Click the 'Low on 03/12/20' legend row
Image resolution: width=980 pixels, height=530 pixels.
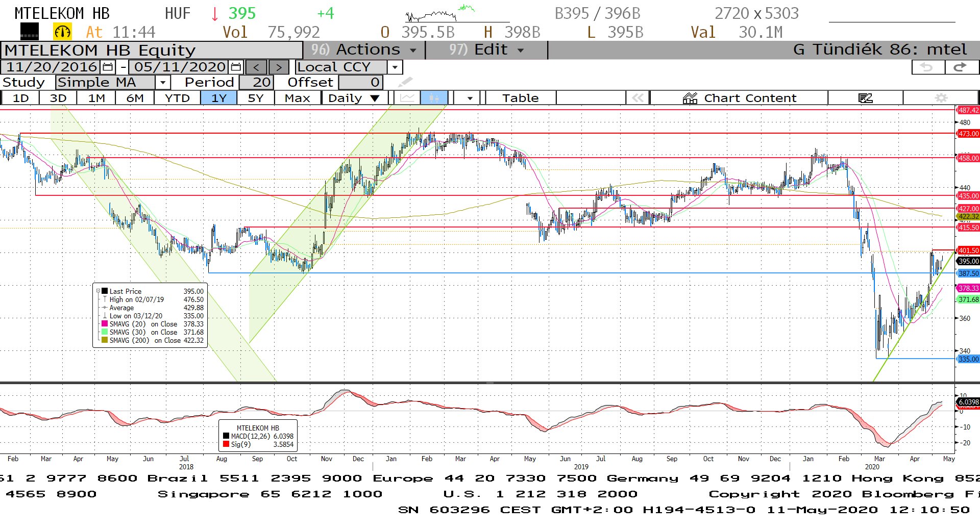coord(153,316)
